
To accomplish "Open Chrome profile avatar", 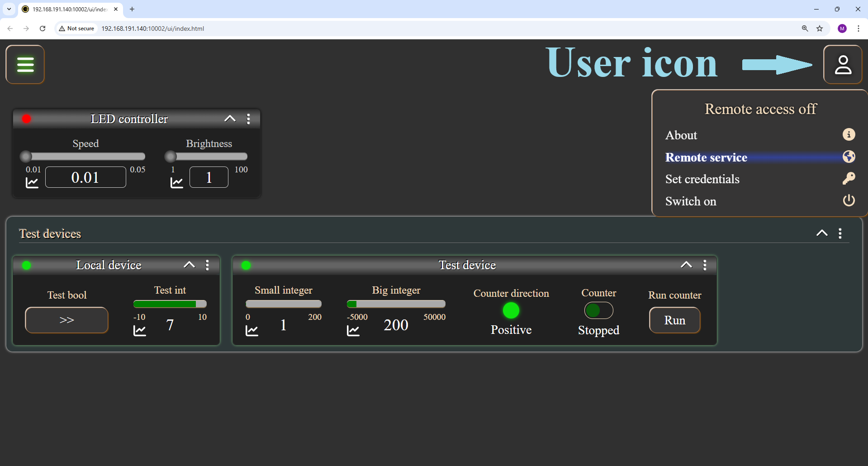I will (x=842, y=29).
